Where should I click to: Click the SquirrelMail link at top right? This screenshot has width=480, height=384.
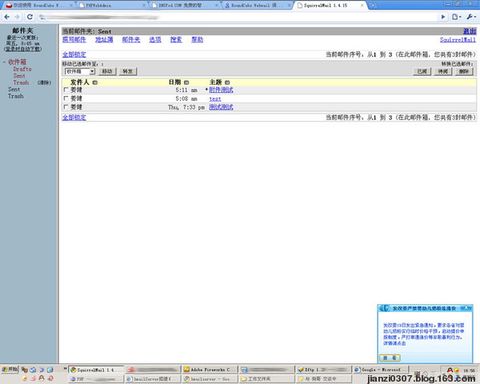pyautogui.click(x=458, y=40)
